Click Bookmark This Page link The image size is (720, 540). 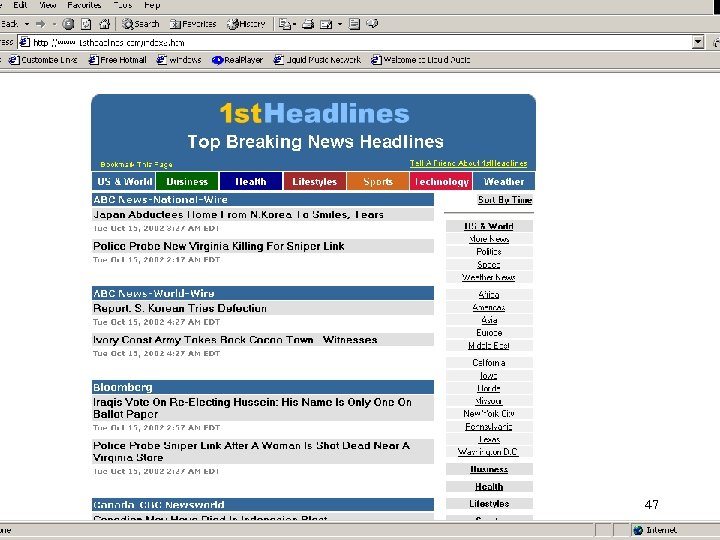[136, 164]
